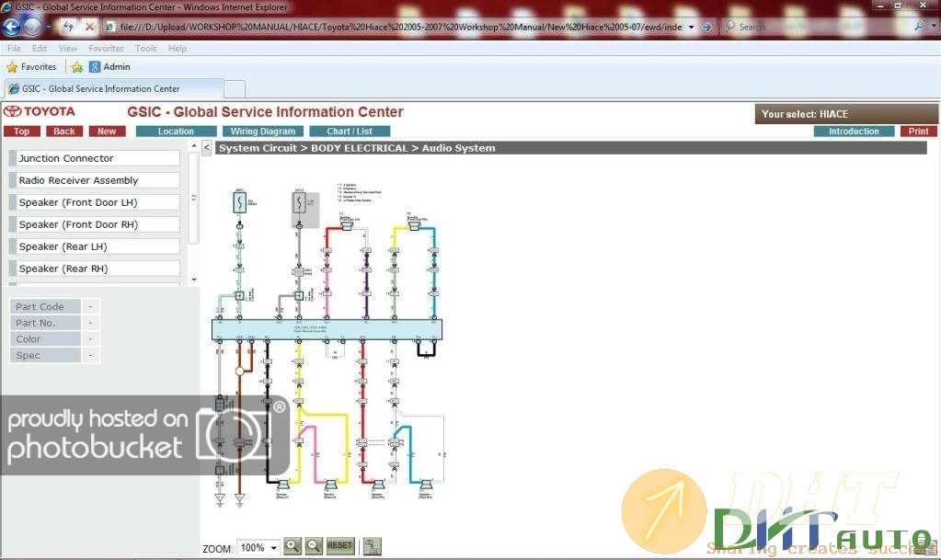This screenshot has height=560, width=941.
Task: Click the New button
Action: pos(107,131)
